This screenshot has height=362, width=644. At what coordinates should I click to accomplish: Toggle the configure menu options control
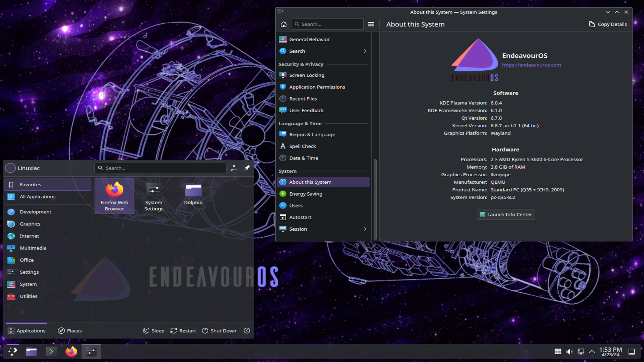click(234, 168)
